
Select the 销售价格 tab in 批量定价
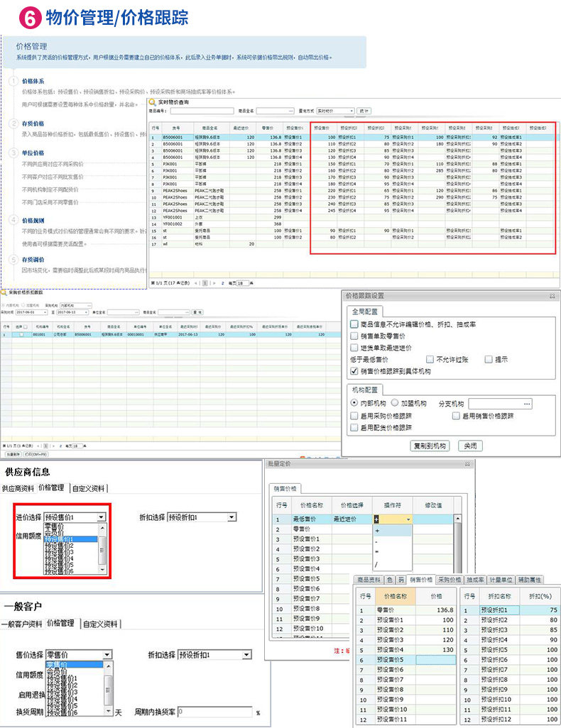[x=285, y=488]
